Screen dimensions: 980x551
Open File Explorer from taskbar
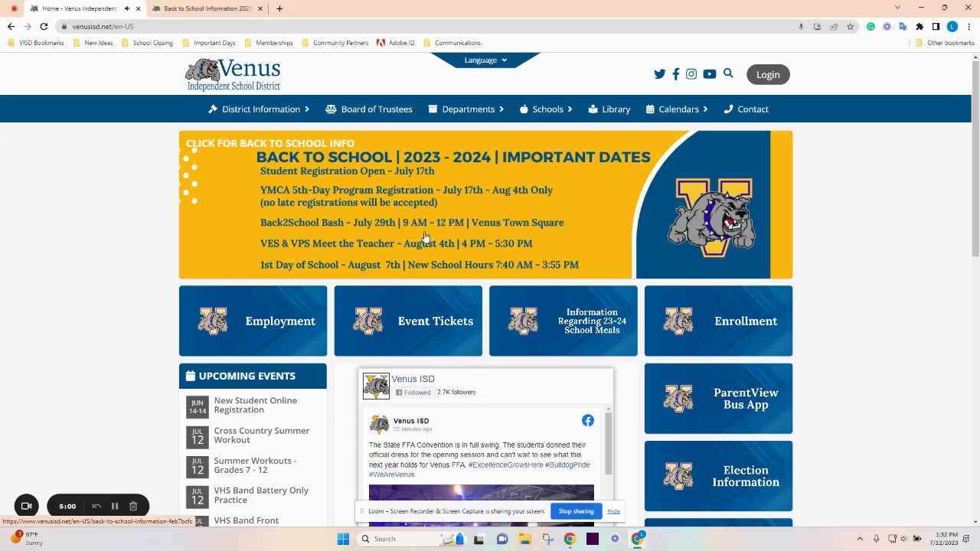(x=524, y=539)
